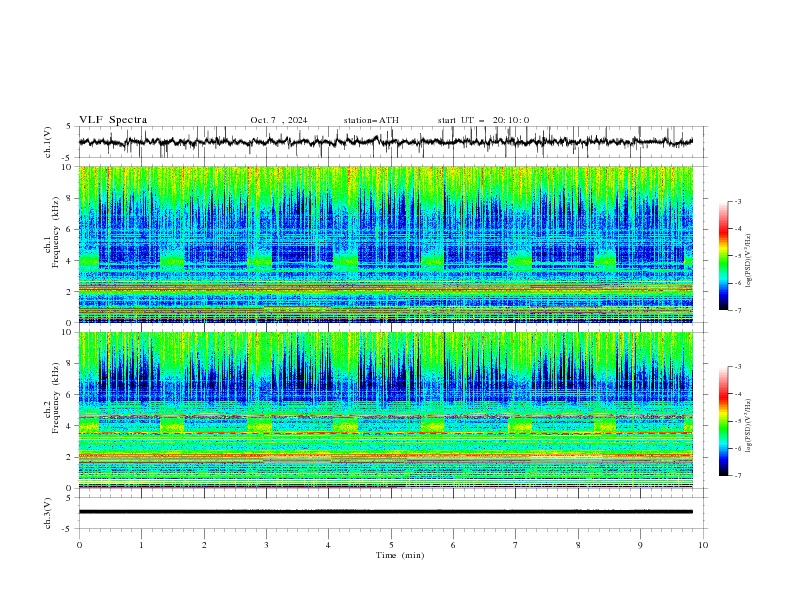Screen dimensions: 792x612
Task: Click the lower color bar legend for ch.2
Action: [x=723, y=421]
